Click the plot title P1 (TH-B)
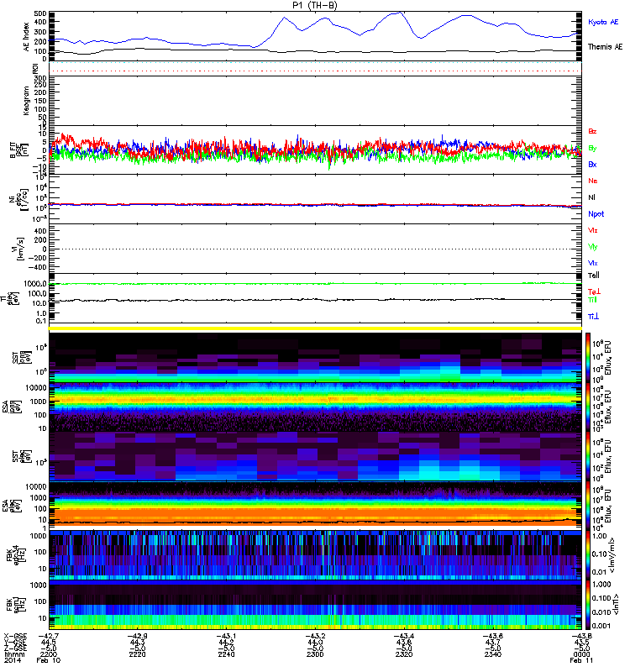630x672 pixels. [315, 5]
